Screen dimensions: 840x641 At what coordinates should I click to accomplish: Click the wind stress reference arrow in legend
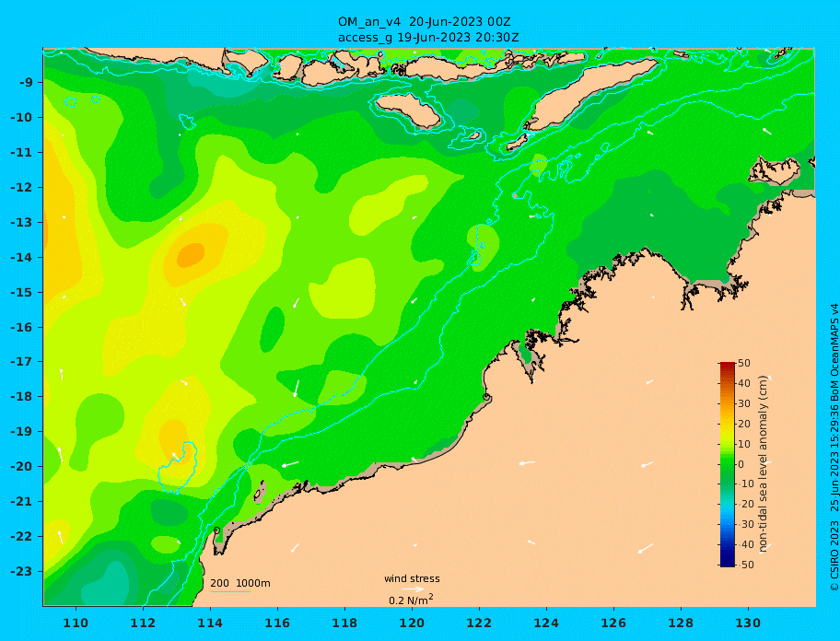(x=413, y=589)
